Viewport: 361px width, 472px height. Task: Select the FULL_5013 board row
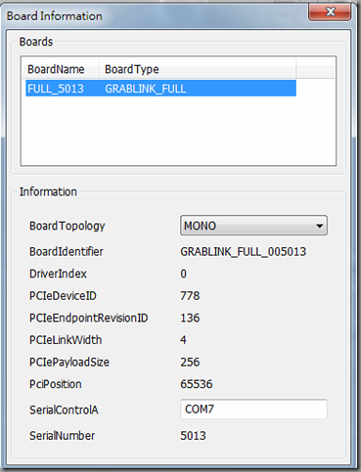161,89
